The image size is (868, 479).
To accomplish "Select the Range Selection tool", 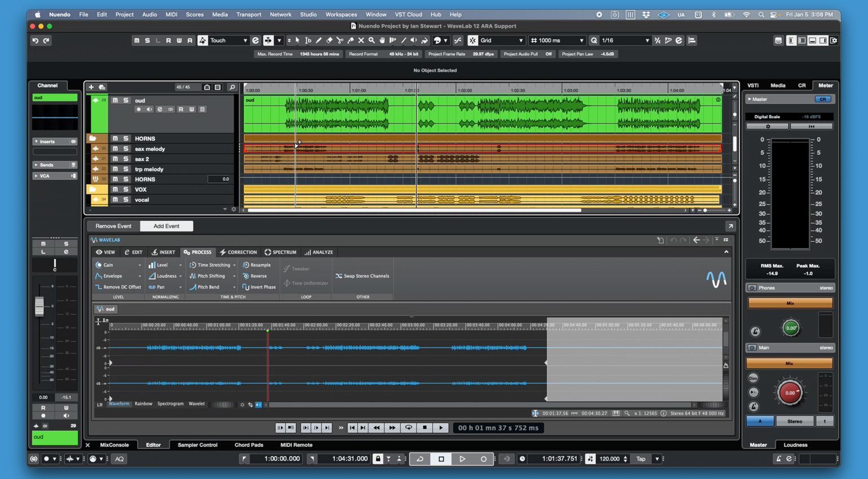I will 308,41.
